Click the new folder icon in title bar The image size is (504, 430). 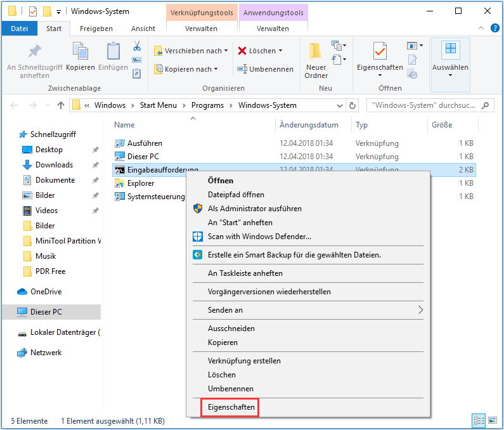point(48,11)
